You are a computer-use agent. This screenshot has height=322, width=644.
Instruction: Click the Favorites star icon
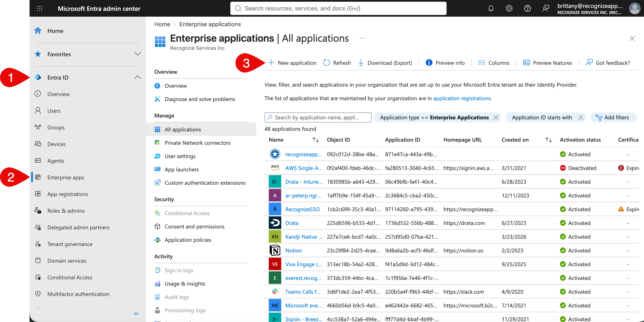(38, 54)
